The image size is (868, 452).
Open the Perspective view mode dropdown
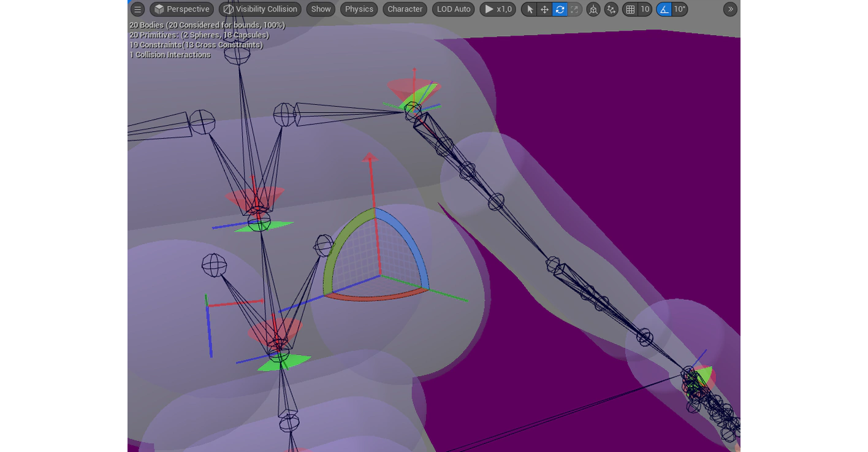[x=182, y=9]
